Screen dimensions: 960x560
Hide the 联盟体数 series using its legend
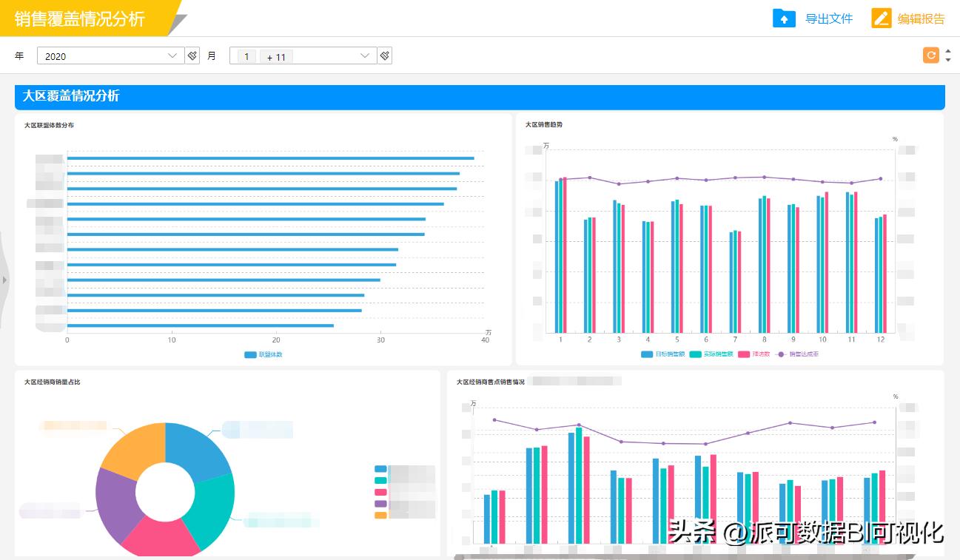coord(250,354)
